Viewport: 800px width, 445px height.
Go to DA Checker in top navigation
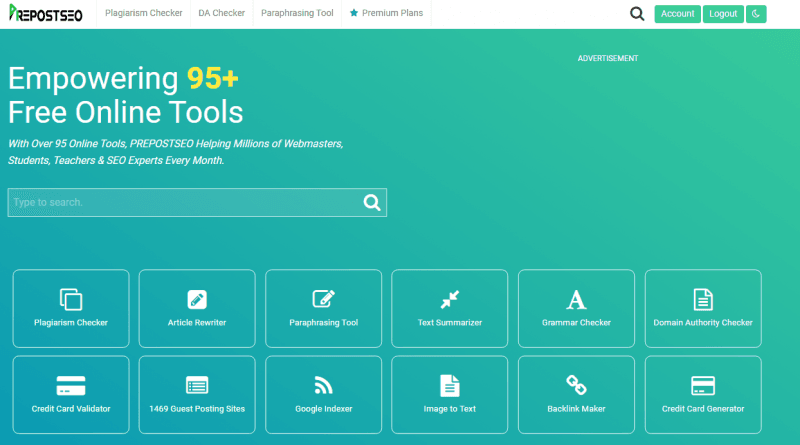(220, 14)
